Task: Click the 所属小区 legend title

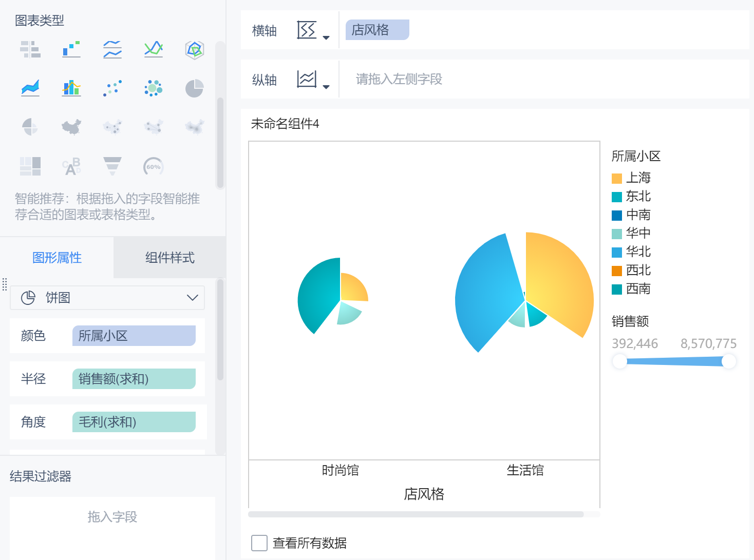Action: (636, 156)
